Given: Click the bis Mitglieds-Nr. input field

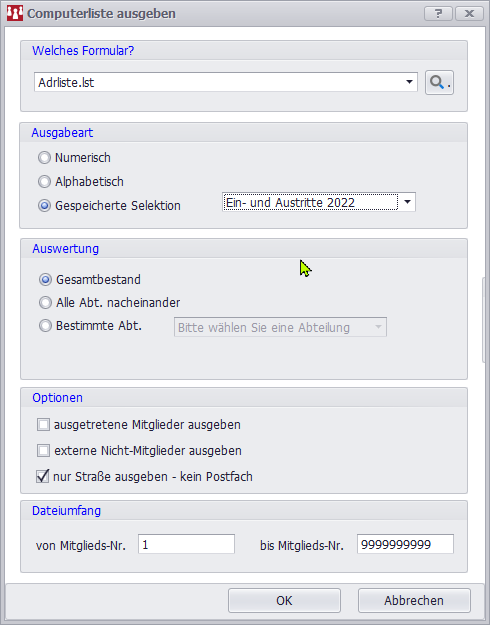Looking at the screenshot, I should coord(405,544).
